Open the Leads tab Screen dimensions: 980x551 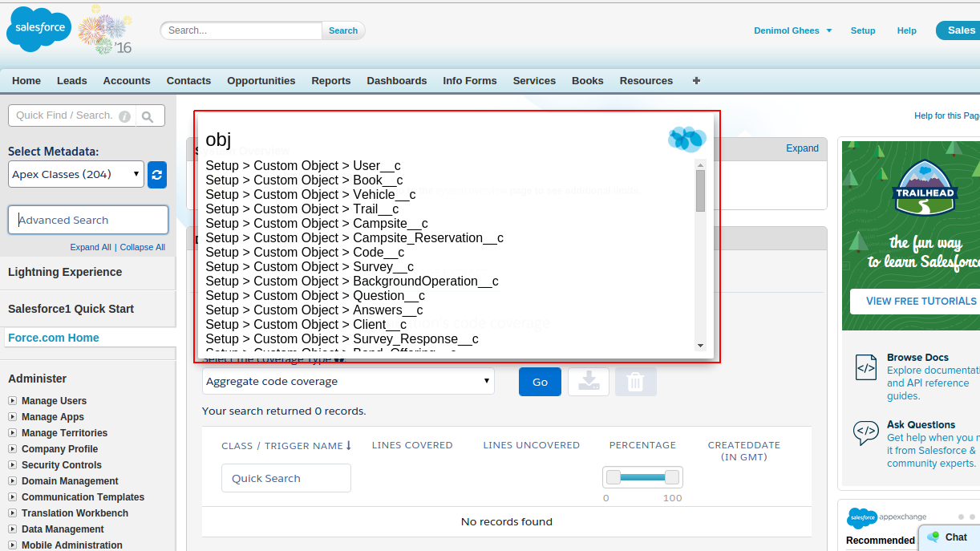(x=72, y=81)
